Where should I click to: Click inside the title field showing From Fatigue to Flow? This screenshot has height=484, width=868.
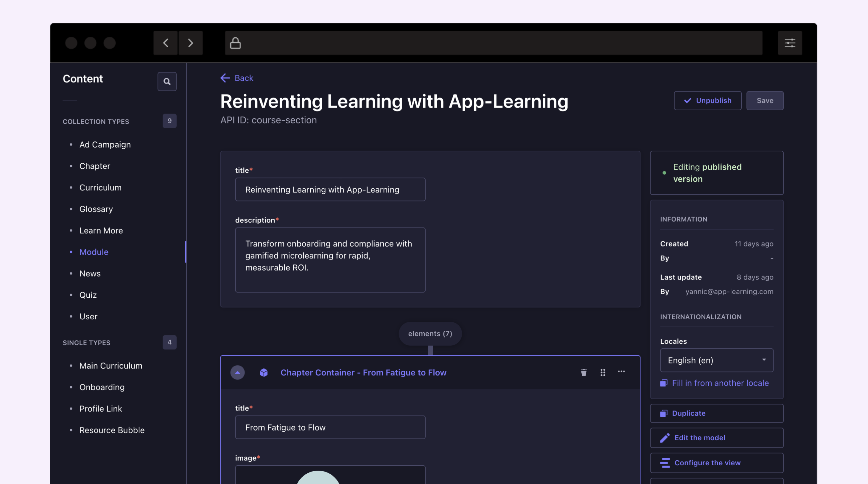pos(329,427)
